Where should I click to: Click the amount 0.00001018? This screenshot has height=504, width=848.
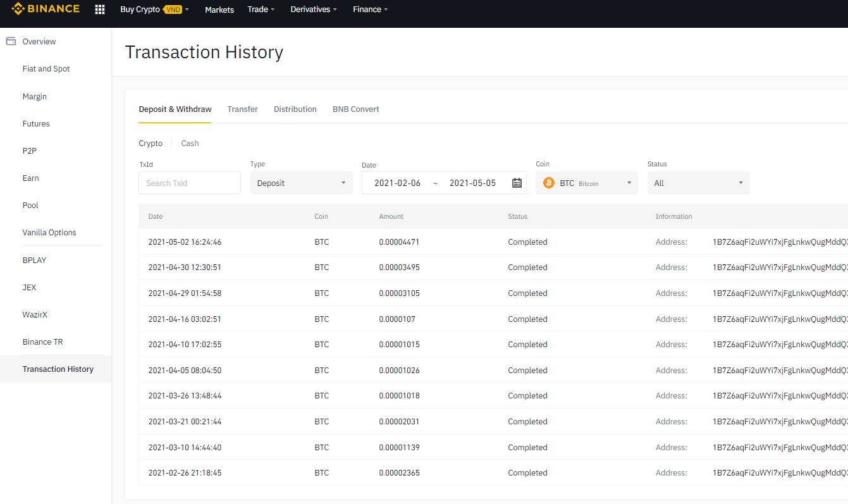(400, 396)
